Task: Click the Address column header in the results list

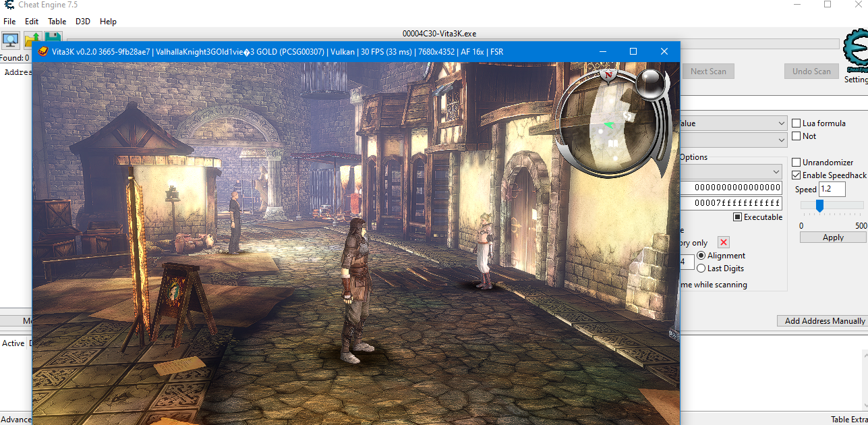Action: pos(18,72)
